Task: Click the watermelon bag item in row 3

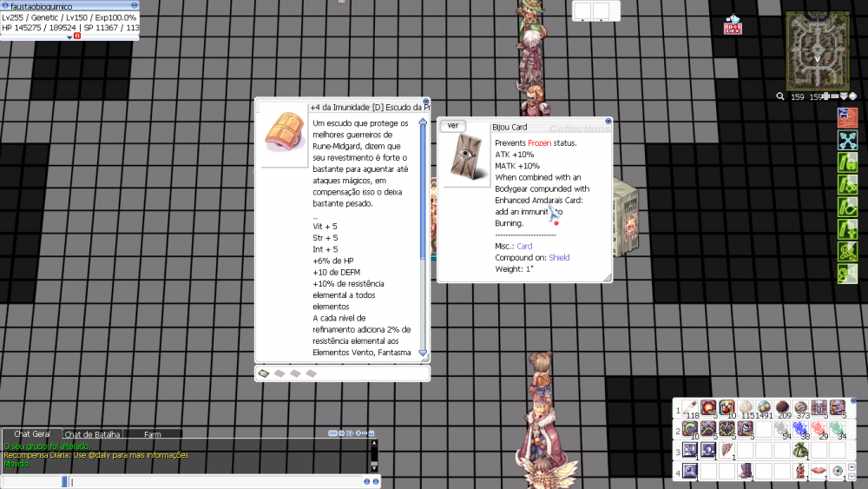Action: click(x=800, y=450)
